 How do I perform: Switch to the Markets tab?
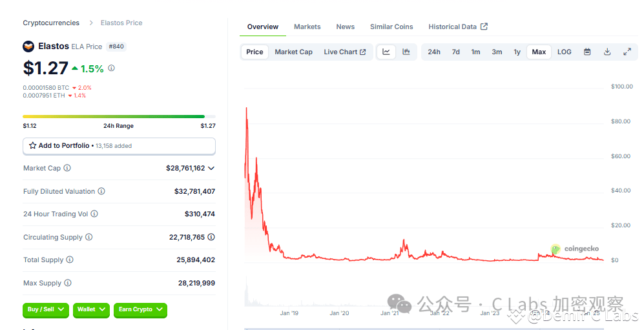pos(307,26)
